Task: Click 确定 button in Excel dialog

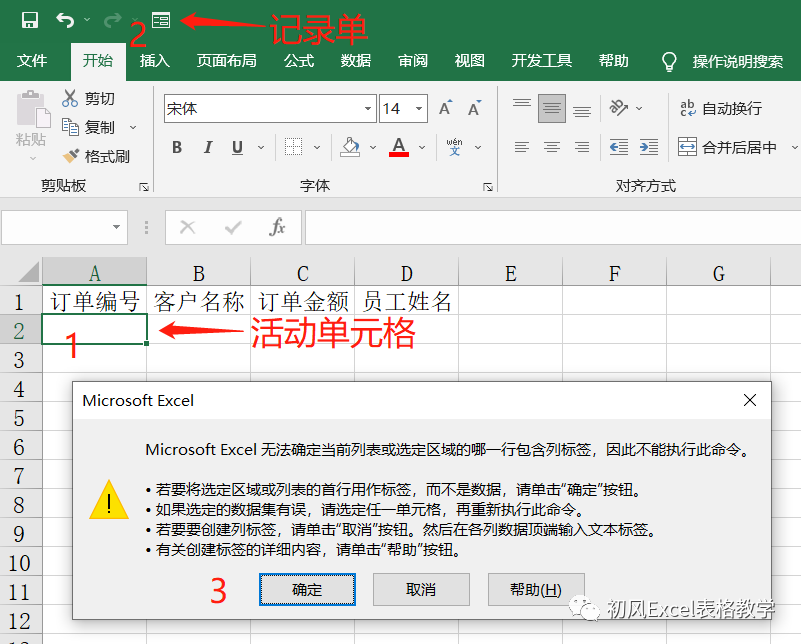Action: 307,589
